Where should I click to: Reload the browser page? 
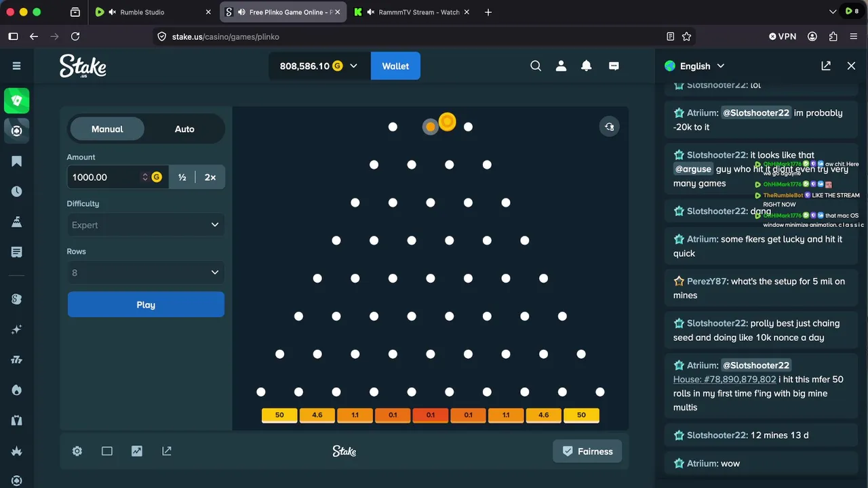[x=75, y=37]
